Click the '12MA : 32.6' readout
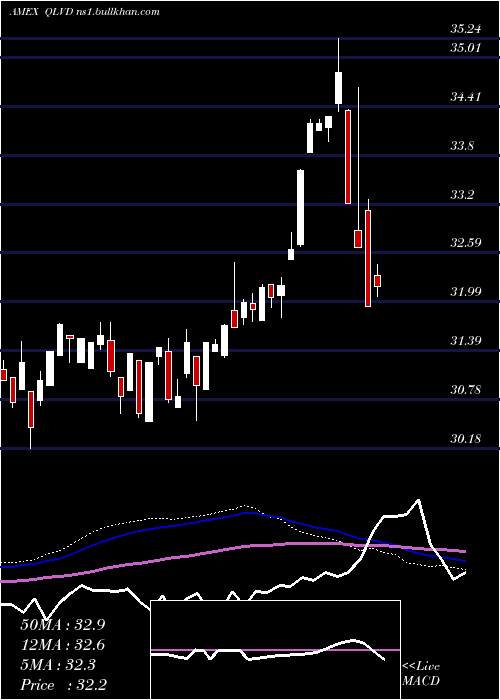 pyautogui.click(x=62, y=645)
